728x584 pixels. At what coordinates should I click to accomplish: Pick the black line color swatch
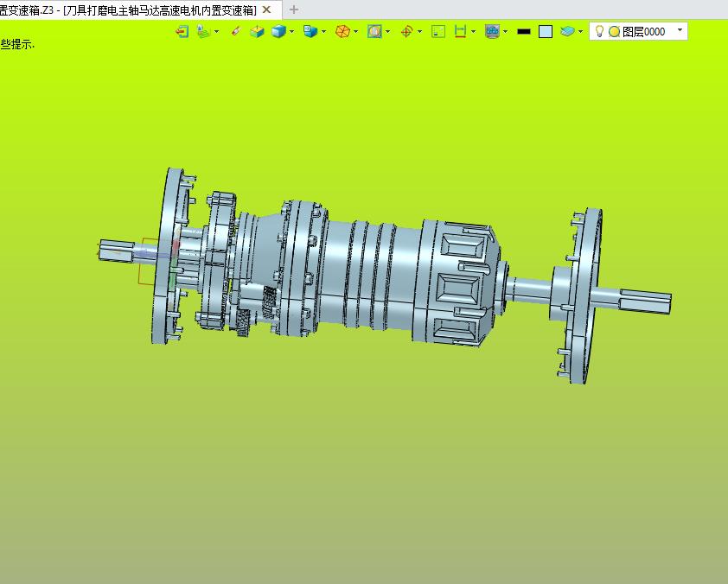(x=524, y=32)
